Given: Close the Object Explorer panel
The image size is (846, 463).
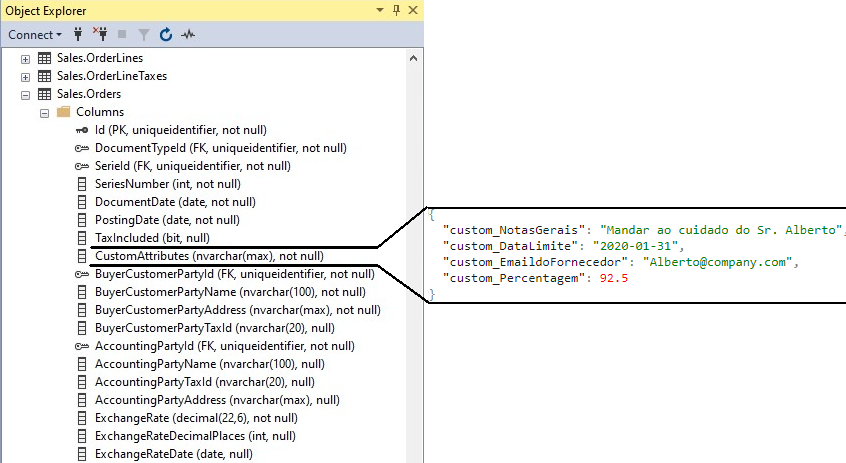Looking at the screenshot, I should click(413, 10).
